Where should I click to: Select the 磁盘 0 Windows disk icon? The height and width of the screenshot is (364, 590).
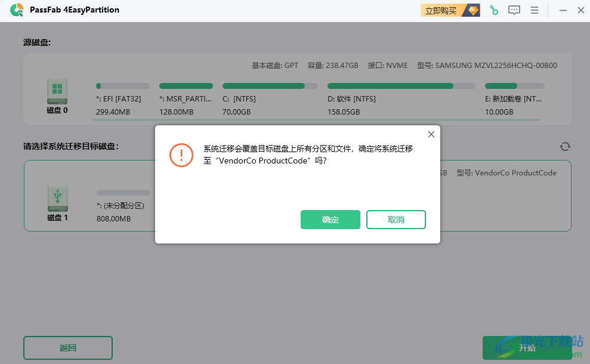pos(57,91)
